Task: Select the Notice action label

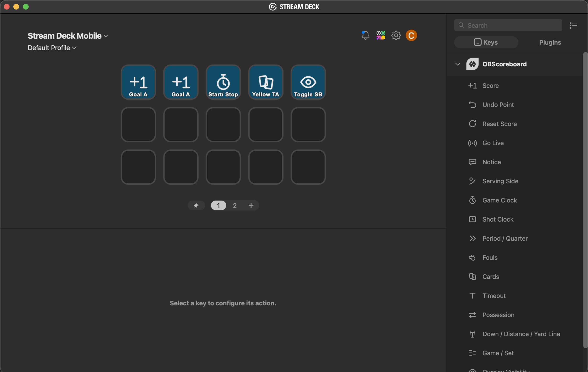Action: tap(492, 162)
